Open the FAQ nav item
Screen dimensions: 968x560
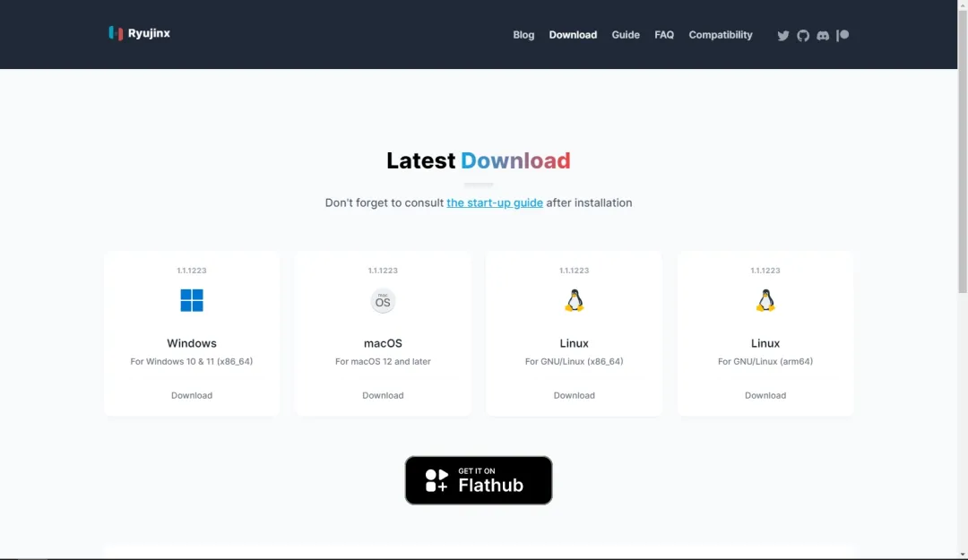click(664, 35)
